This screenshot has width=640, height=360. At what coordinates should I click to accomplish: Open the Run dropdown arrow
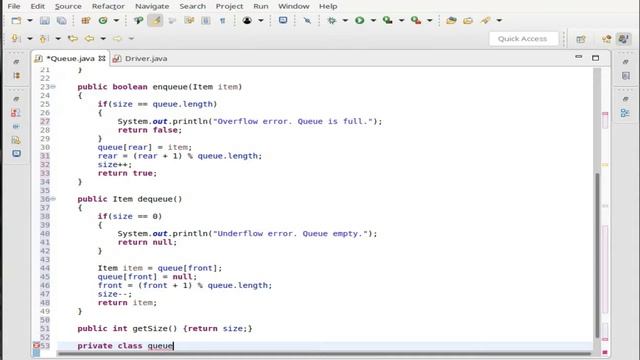[x=373, y=20]
